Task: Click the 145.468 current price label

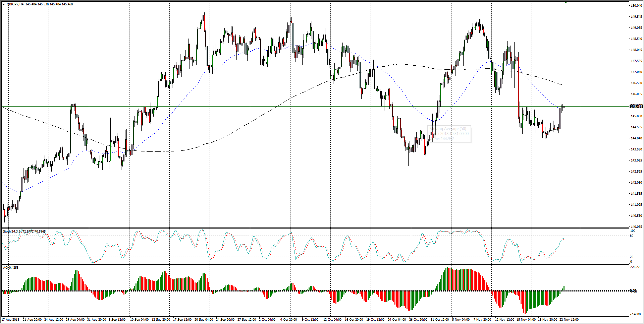Action: click(636, 107)
